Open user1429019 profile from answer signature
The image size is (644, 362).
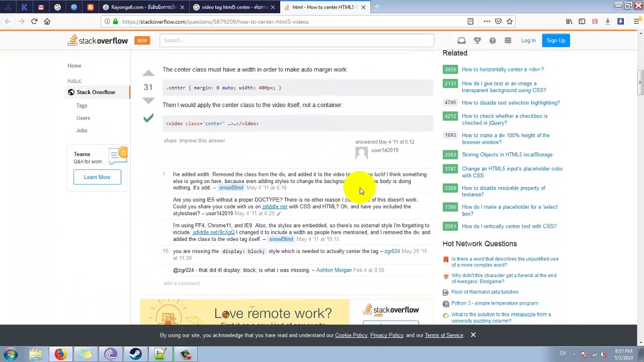click(384, 150)
